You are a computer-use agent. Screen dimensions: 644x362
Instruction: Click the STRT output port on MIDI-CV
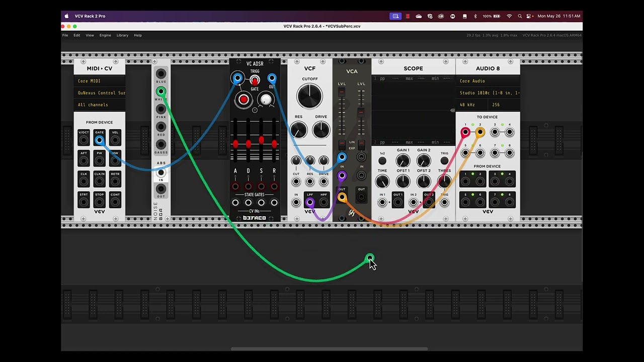point(84,202)
